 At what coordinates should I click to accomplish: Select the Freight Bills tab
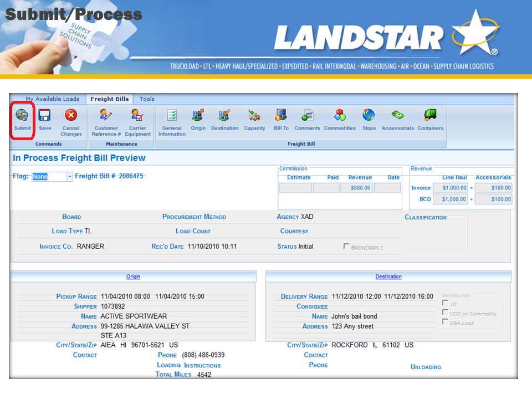pyautogui.click(x=110, y=99)
